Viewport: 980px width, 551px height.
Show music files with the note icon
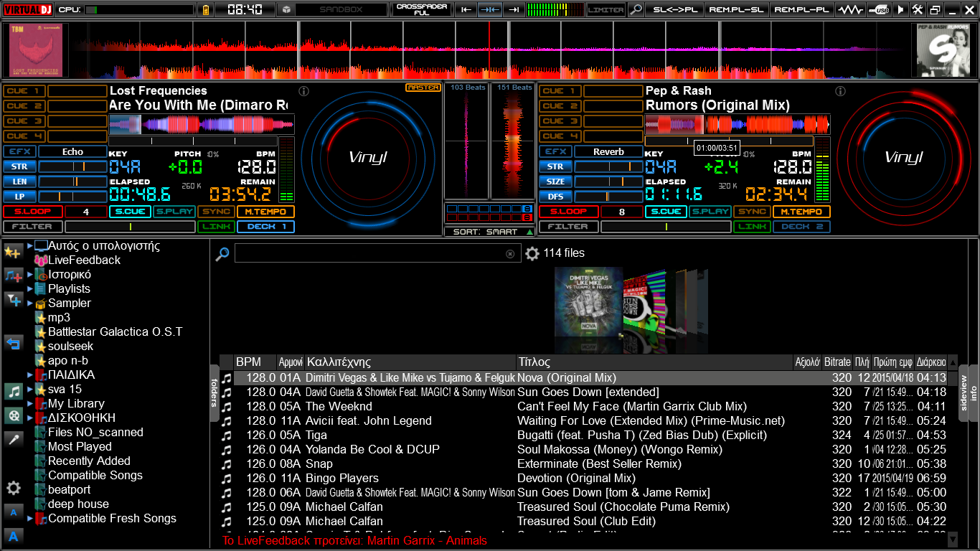(x=13, y=391)
